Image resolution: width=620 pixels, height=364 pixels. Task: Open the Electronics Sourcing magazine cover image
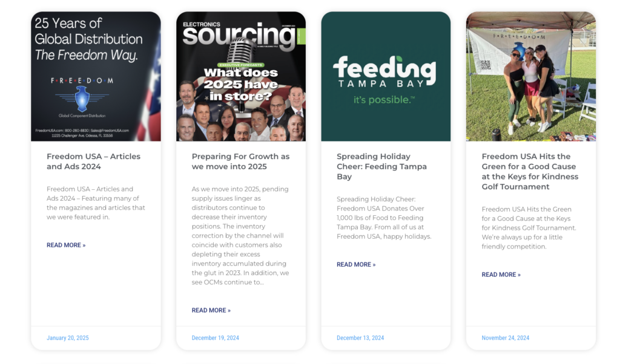coord(241,76)
